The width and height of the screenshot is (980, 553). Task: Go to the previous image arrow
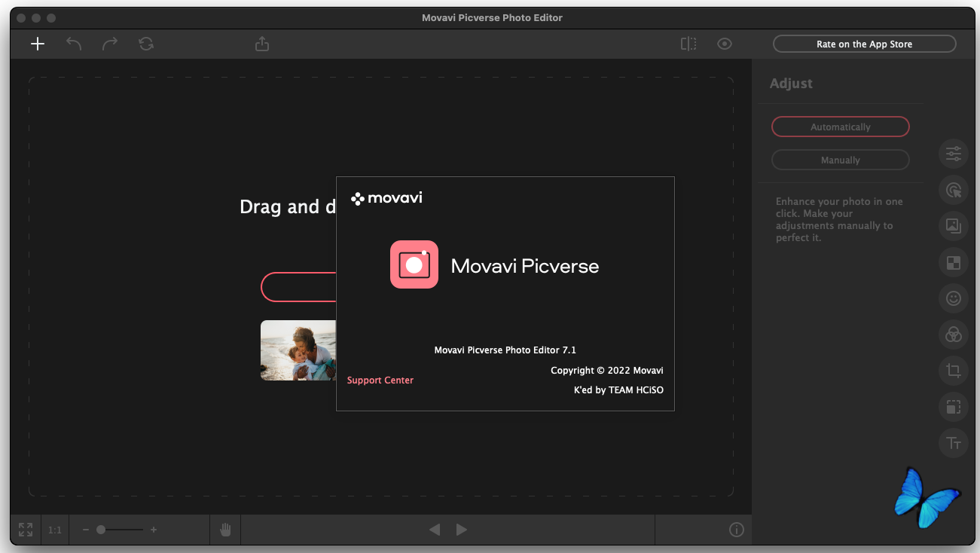click(x=435, y=530)
